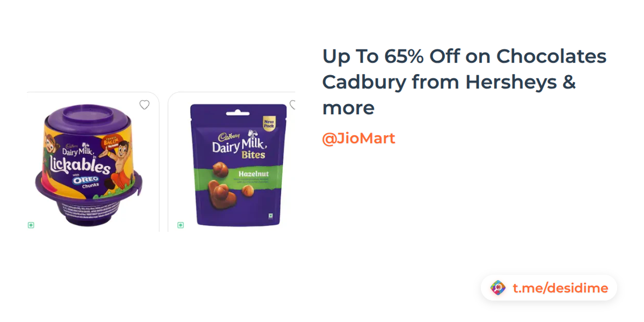Click the green Hazelnut label on pouch
644x322 pixels.
[x=252, y=173]
